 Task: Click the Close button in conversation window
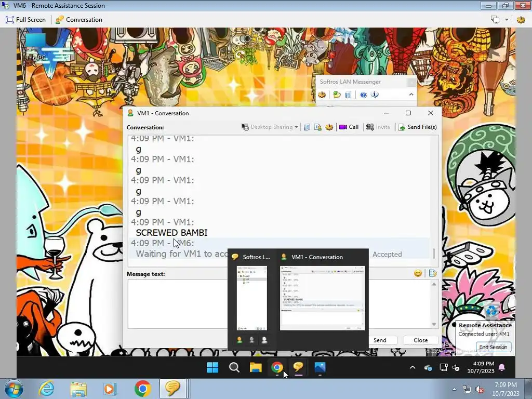pos(420,340)
